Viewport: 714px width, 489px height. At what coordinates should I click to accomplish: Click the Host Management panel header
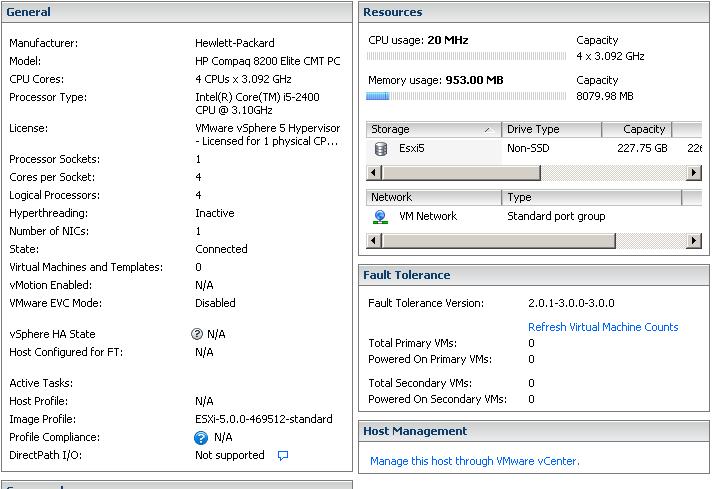(x=534, y=431)
